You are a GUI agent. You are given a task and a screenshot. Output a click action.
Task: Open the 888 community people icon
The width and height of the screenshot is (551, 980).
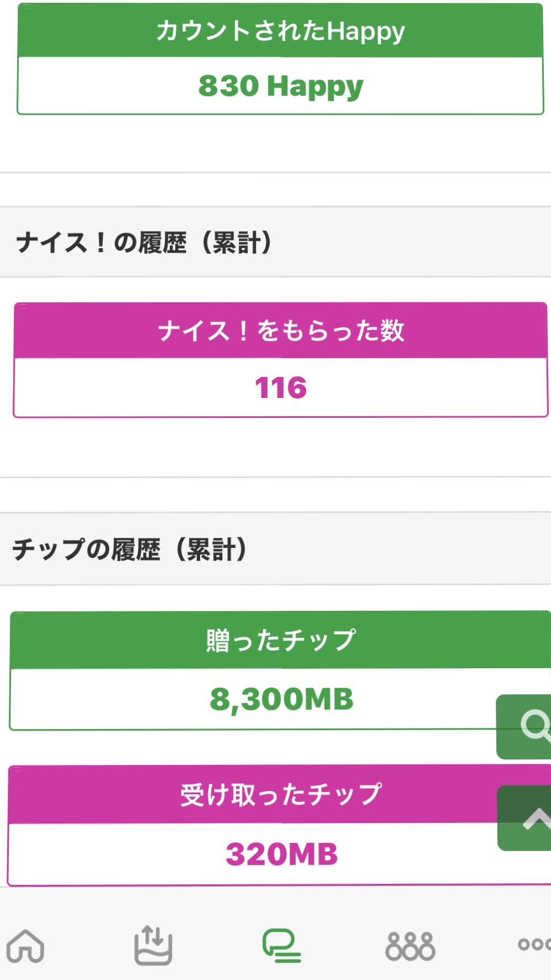[410, 945]
